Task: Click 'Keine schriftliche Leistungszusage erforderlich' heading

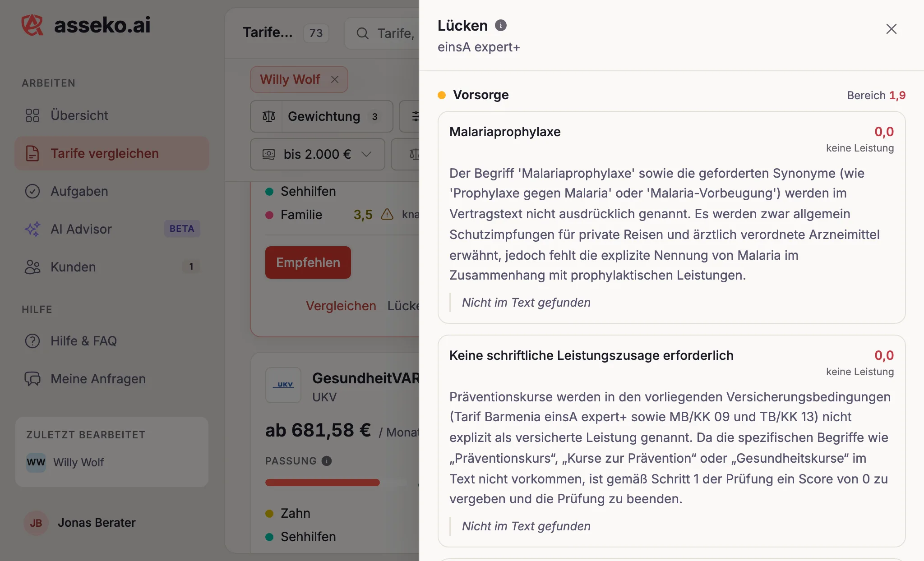Action: click(x=591, y=355)
